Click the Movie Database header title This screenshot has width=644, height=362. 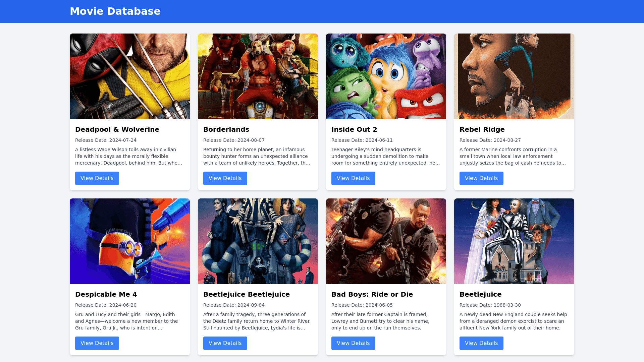pyautogui.click(x=115, y=11)
